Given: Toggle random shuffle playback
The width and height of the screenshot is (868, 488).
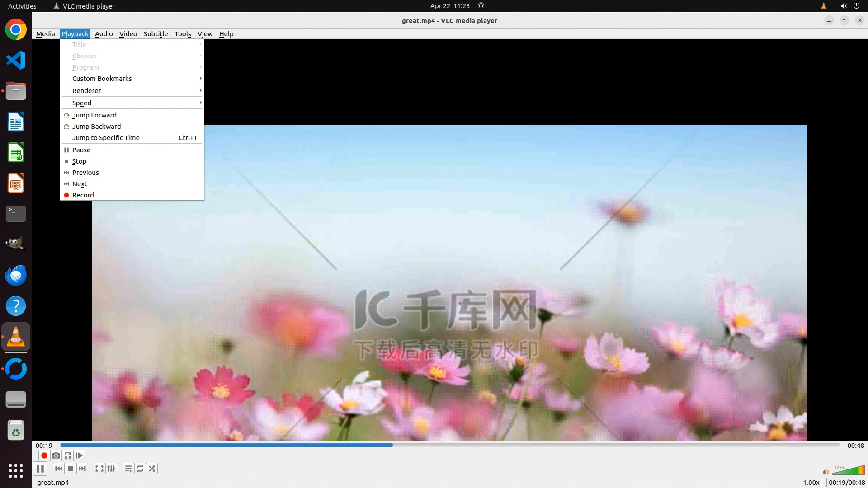Looking at the screenshot, I should 152,469.
